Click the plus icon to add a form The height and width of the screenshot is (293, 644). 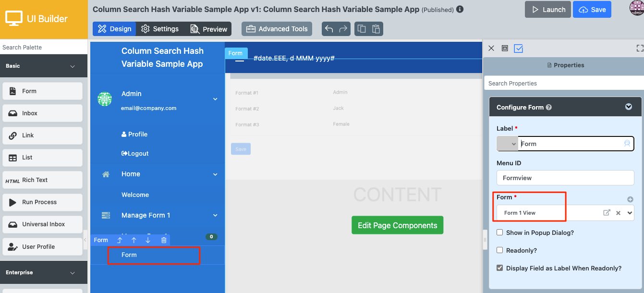pos(630,199)
